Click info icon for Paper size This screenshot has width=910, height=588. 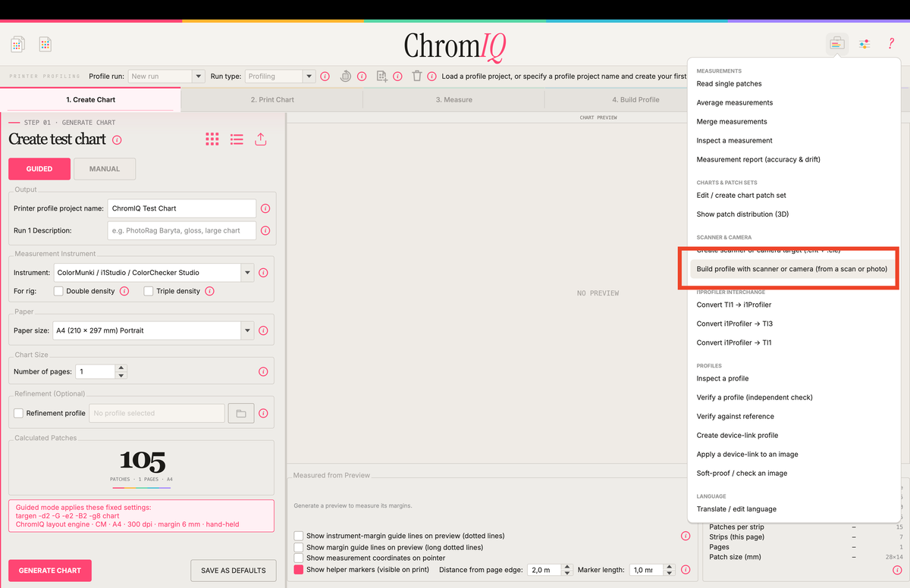tap(263, 331)
